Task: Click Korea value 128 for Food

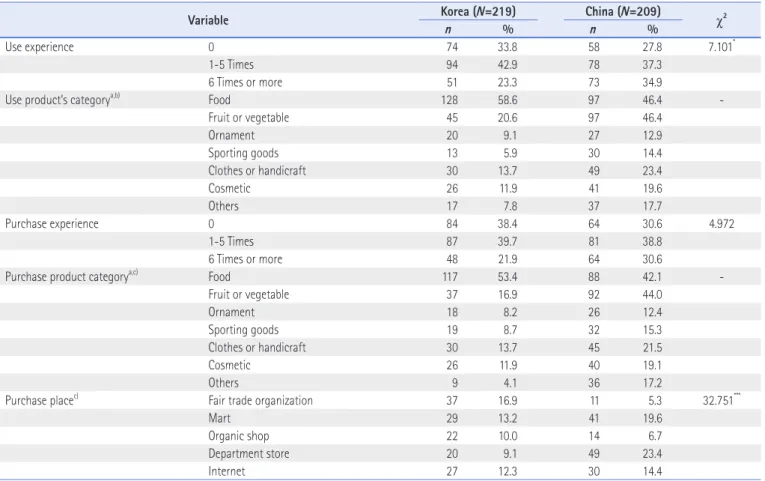Action: click(x=449, y=100)
